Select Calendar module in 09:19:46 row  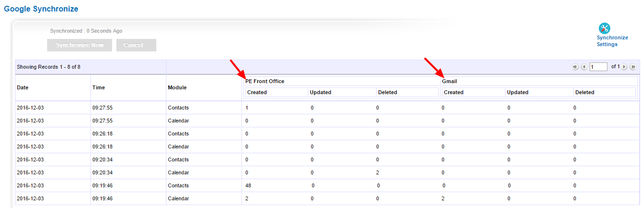[178, 198]
